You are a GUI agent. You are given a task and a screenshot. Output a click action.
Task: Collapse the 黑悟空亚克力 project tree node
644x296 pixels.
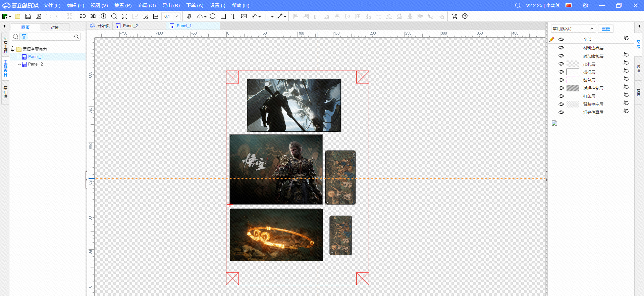tap(12, 49)
